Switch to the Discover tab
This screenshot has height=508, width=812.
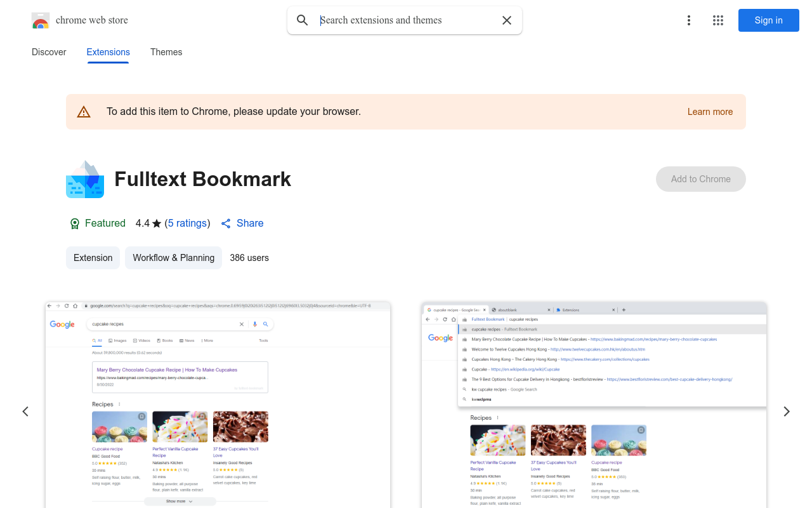pos(49,52)
